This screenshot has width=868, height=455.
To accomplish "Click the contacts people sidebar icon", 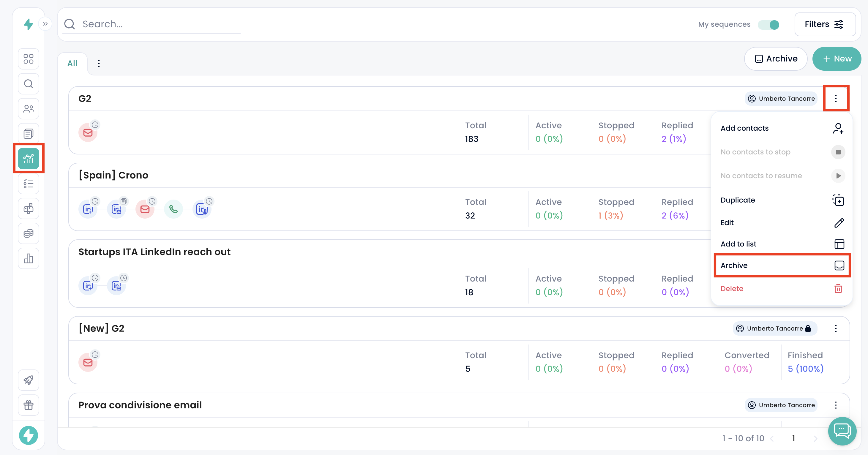I will 29,109.
